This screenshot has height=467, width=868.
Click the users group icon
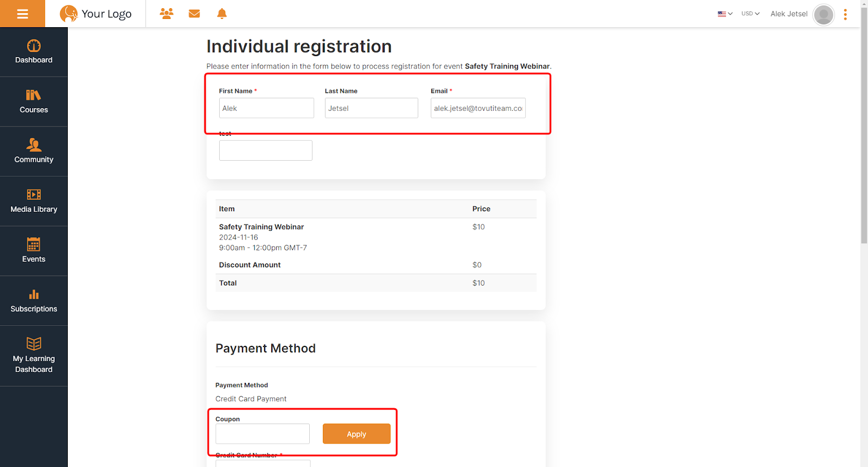(167, 14)
